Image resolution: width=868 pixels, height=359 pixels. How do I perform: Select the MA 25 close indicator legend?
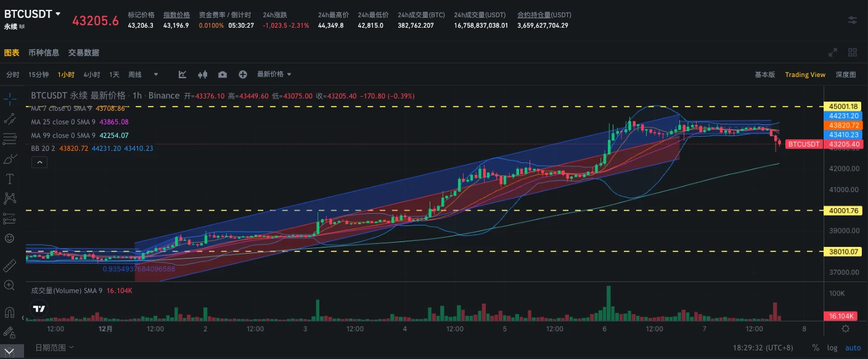pyautogui.click(x=80, y=122)
